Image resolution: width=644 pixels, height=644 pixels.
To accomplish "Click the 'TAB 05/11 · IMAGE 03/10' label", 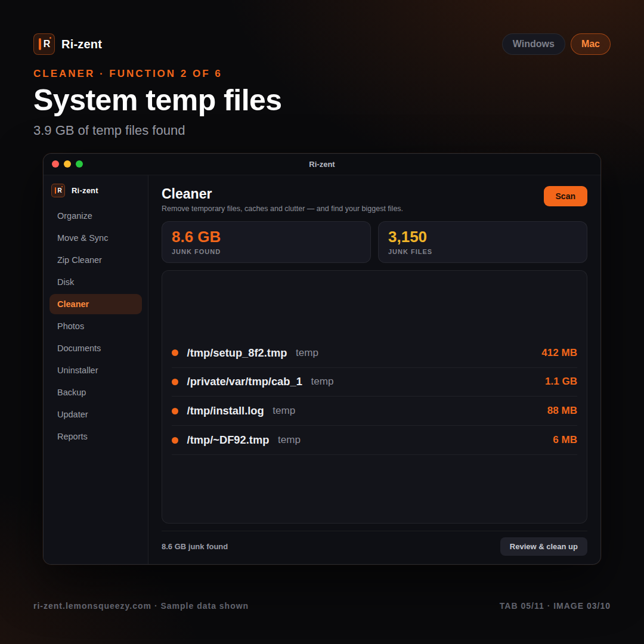I will click(555, 606).
